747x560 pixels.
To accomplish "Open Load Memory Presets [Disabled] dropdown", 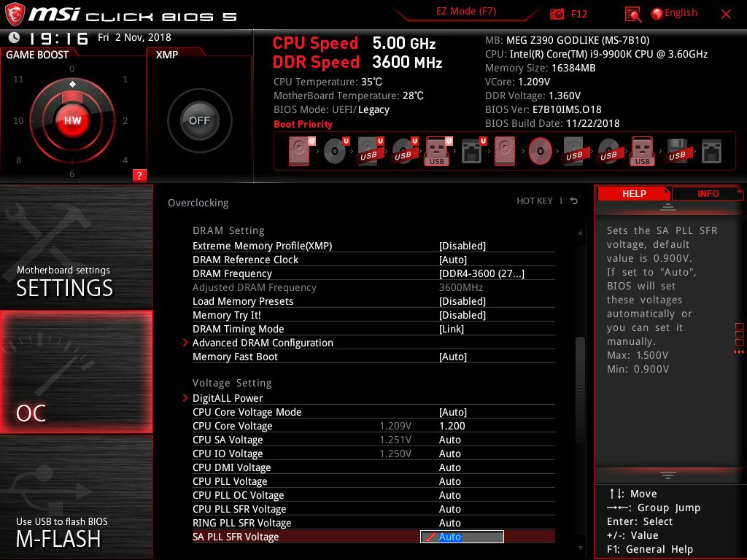I will pos(462,301).
